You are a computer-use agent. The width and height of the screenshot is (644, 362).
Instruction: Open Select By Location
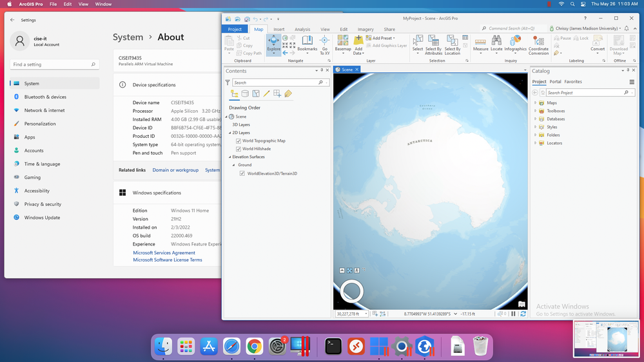pyautogui.click(x=452, y=44)
